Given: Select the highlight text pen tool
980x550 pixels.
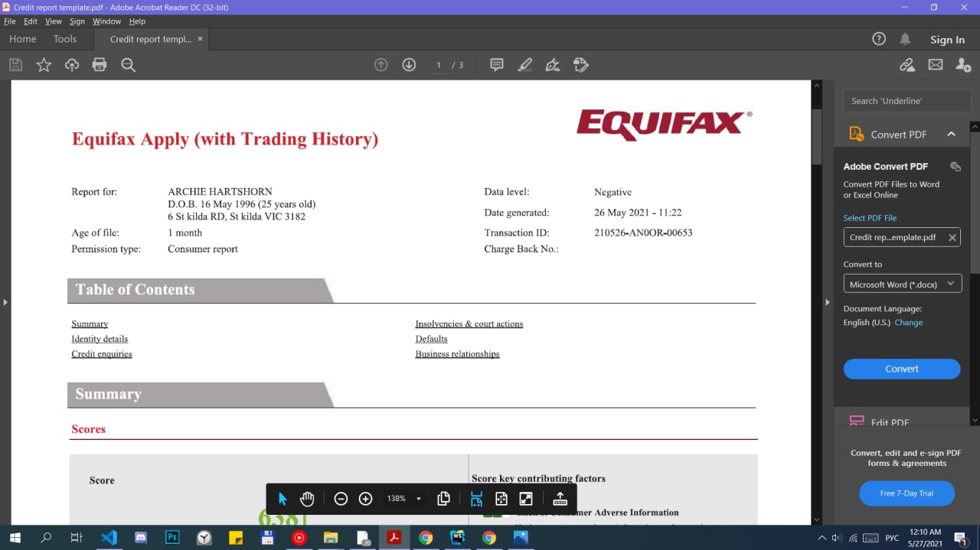Looking at the screenshot, I should [x=525, y=65].
